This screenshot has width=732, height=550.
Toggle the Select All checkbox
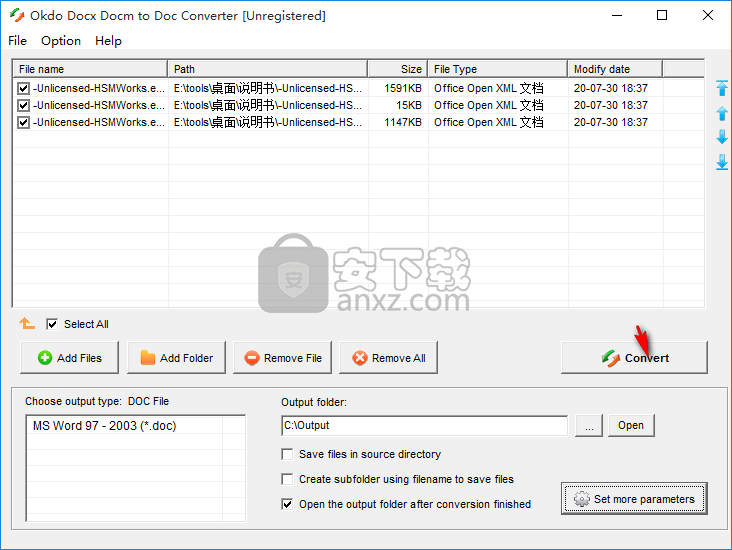(52, 324)
